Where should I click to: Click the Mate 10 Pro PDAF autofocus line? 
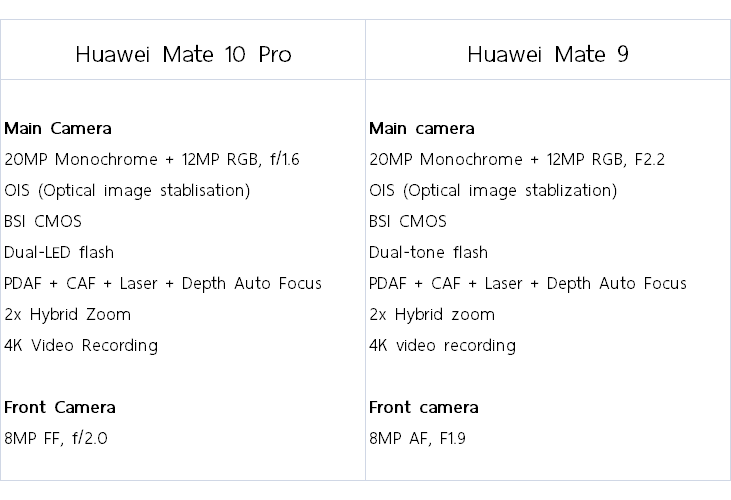(x=163, y=283)
